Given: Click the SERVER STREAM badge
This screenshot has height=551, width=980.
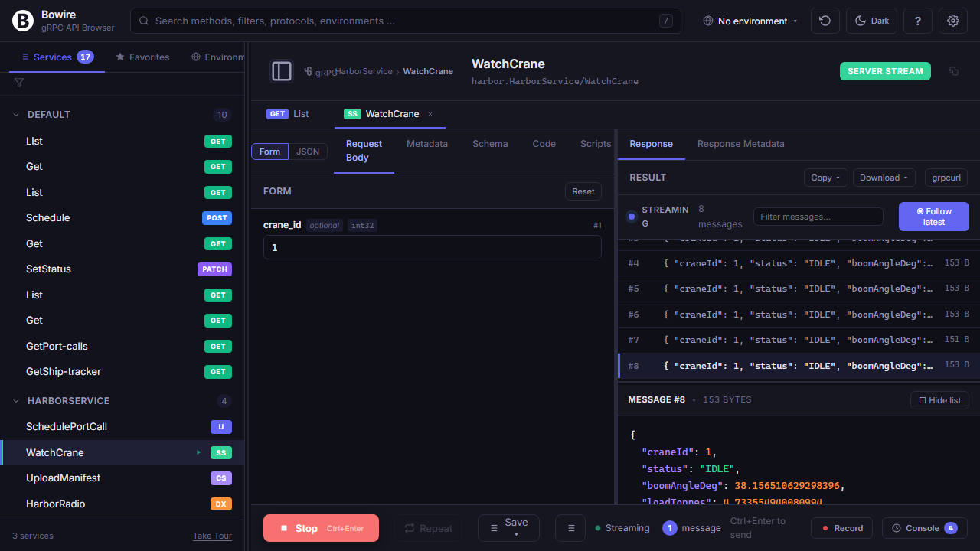Looking at the screenshot, I should tap(885, 71).
